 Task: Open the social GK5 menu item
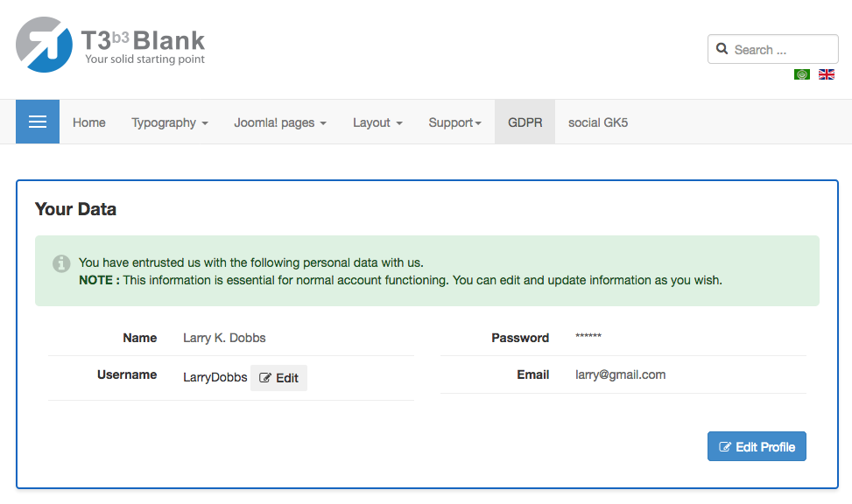(x=598, y=122)
